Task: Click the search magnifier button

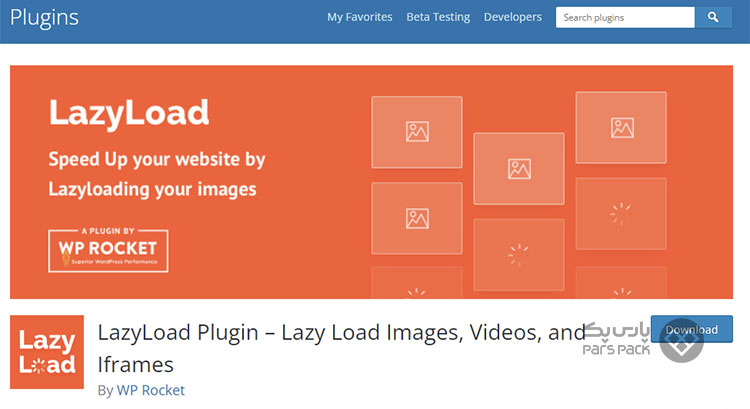Action: 713,17
